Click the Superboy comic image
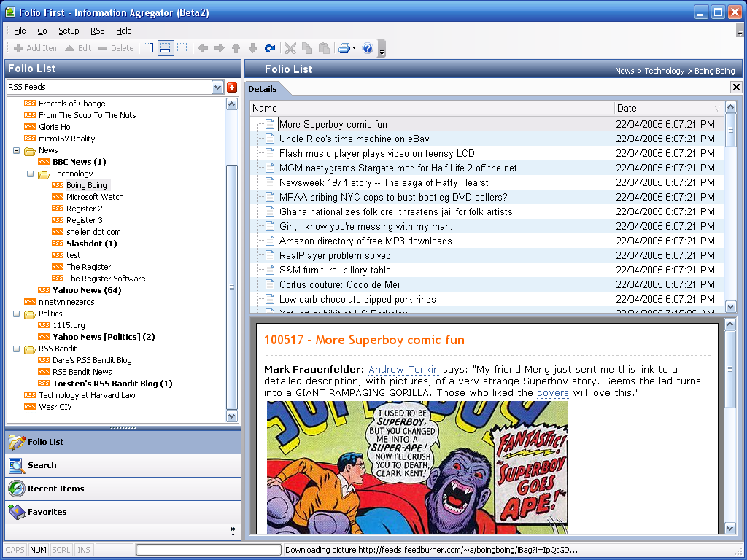Screen dimensions: 747x560 click(417, 467)
